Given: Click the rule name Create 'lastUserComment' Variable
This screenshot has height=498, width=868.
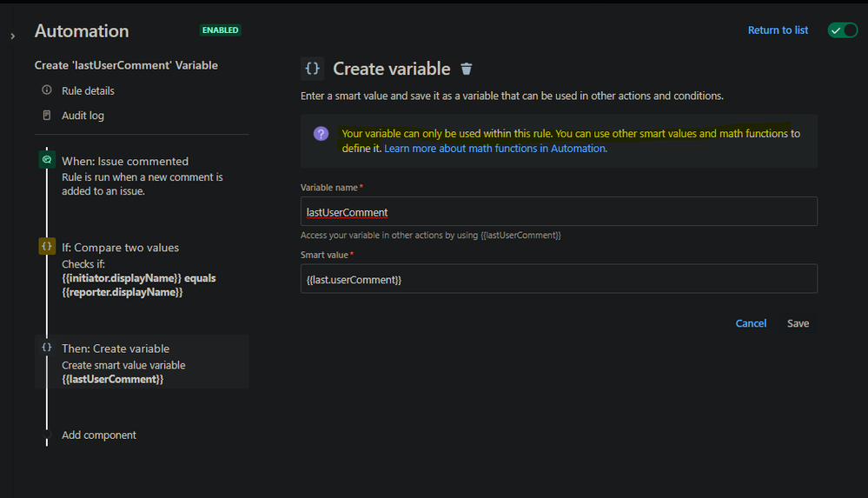Looking at the screenshot, I should pyautogui.click(x=126, y=65).
